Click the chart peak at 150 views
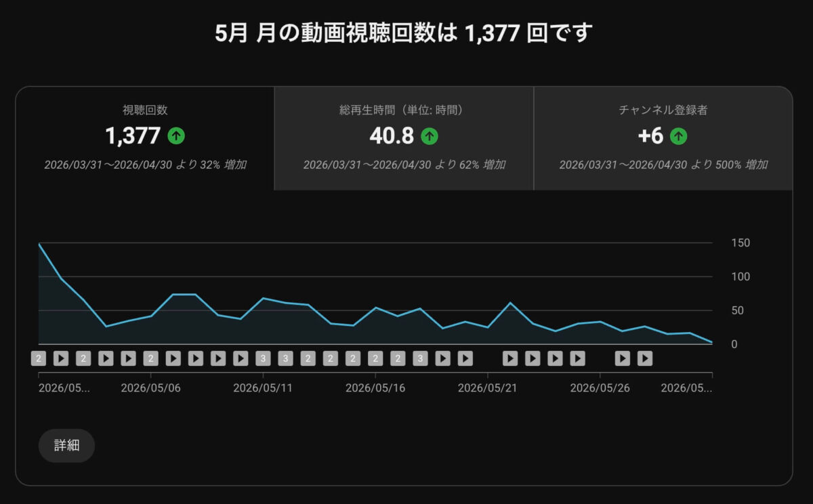This screenshot has width=813, height=504. click(39, 243)
